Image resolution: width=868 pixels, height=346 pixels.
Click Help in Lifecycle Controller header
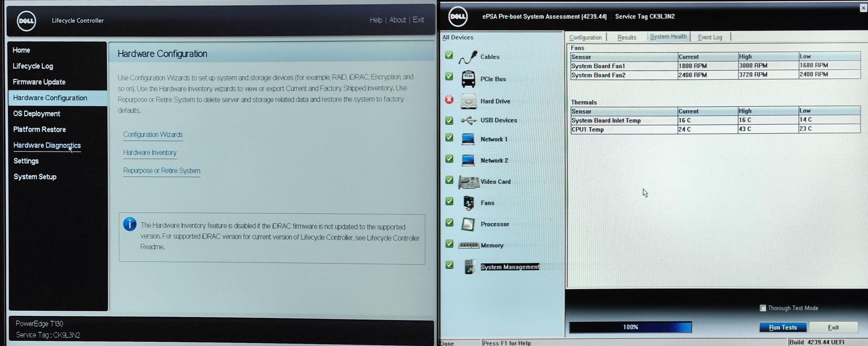pyautogui.click(x=376, y=20)
